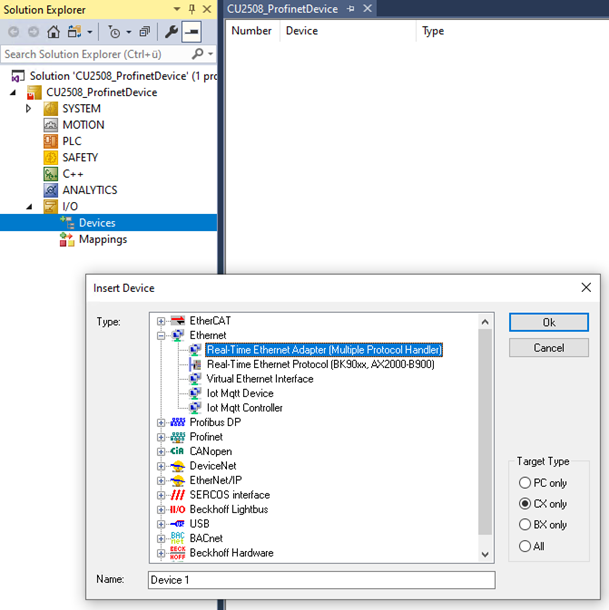Select the MOTION node icon
Screen dimensions: 609x610
51,125
